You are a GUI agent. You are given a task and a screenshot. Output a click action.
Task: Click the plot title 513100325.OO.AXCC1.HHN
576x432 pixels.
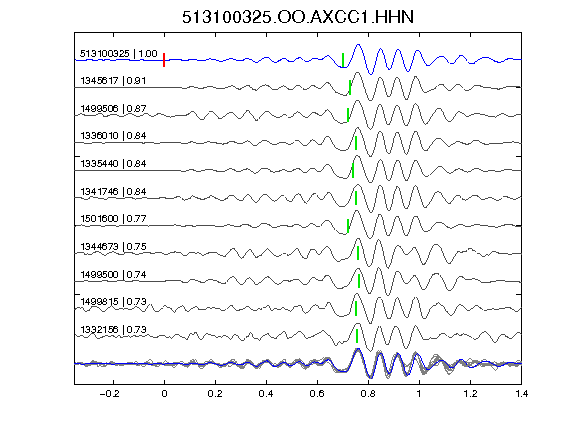(298, 17)
